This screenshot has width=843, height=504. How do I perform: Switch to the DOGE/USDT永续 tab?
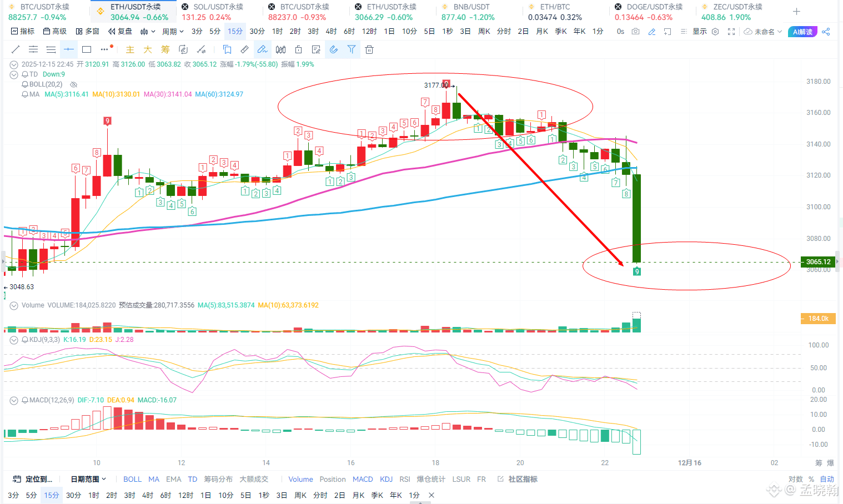click(x=653, y=12)
